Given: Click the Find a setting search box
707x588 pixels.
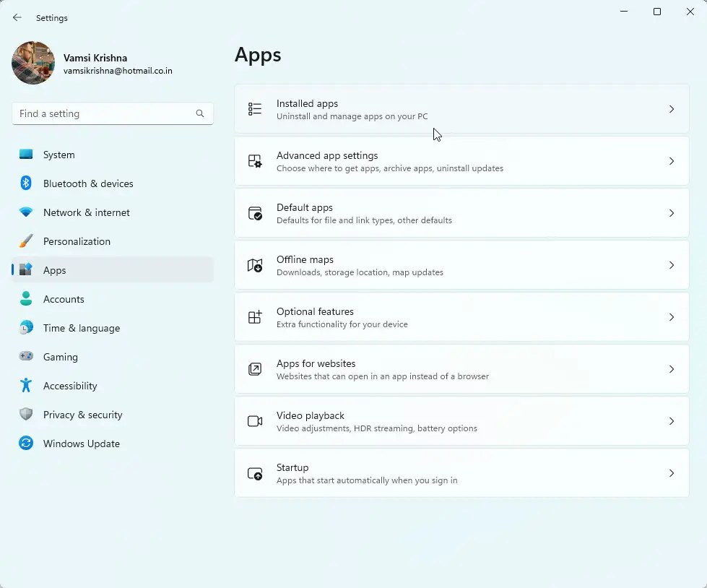Looking at the screenshot, I should tap(112, 113).
